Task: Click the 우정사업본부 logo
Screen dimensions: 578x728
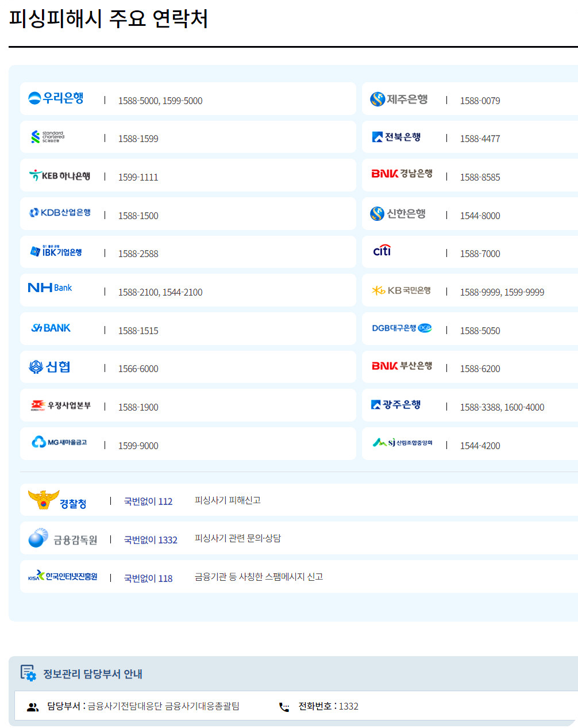Action: [x=60, y=405]
